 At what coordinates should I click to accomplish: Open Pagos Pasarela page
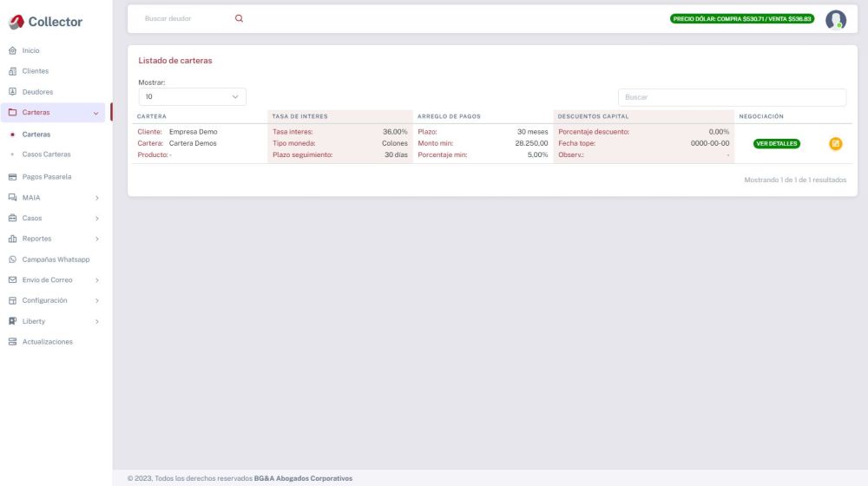46,176
